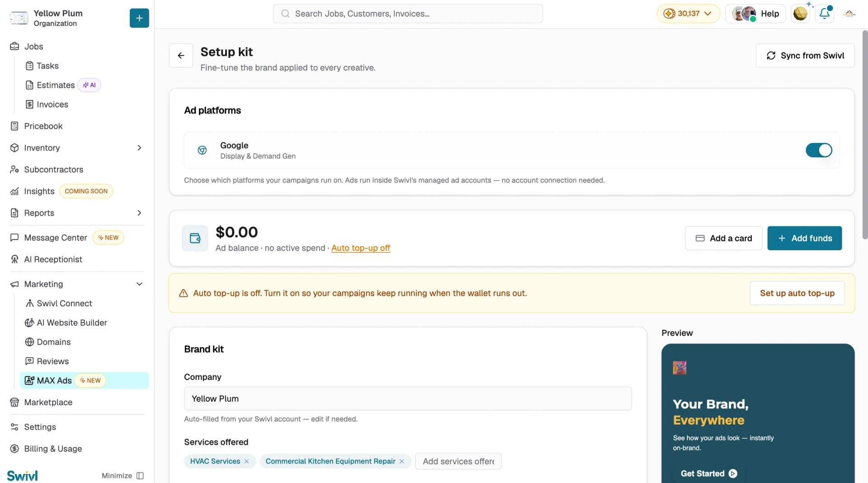Click the brand logo thumbnail in Preview
Viewport: 868px width, 483px height.
coord(679,368)
